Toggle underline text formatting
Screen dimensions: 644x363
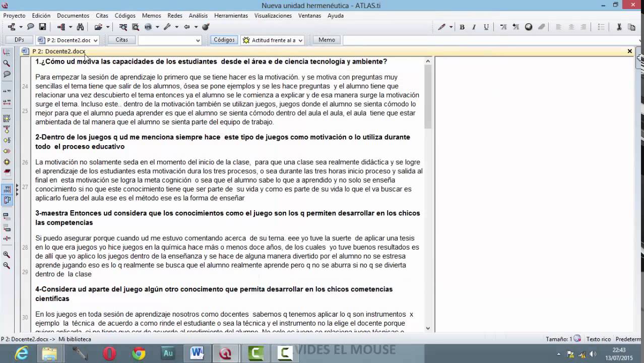(x=486, y=27)
